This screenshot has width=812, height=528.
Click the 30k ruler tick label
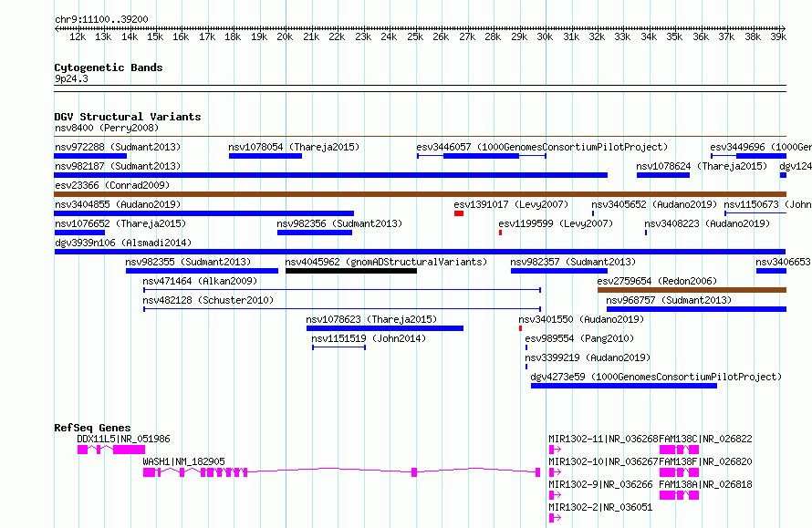[x=545, y=36]
